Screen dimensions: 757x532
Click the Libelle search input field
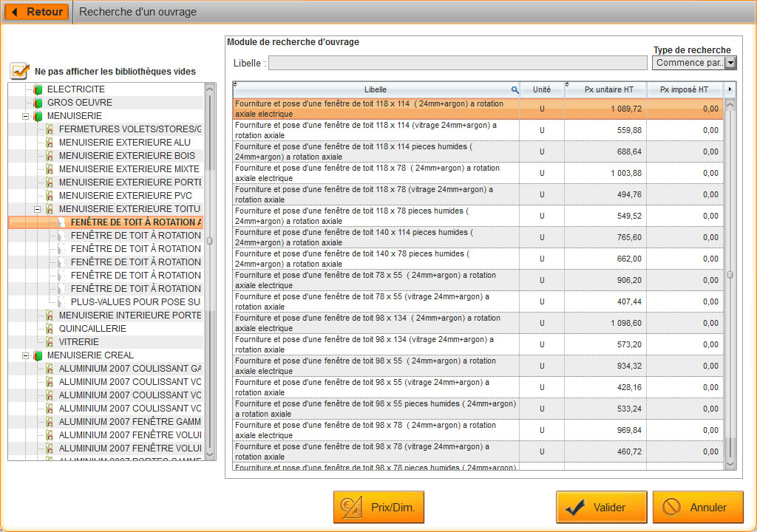tap(458, 63)
